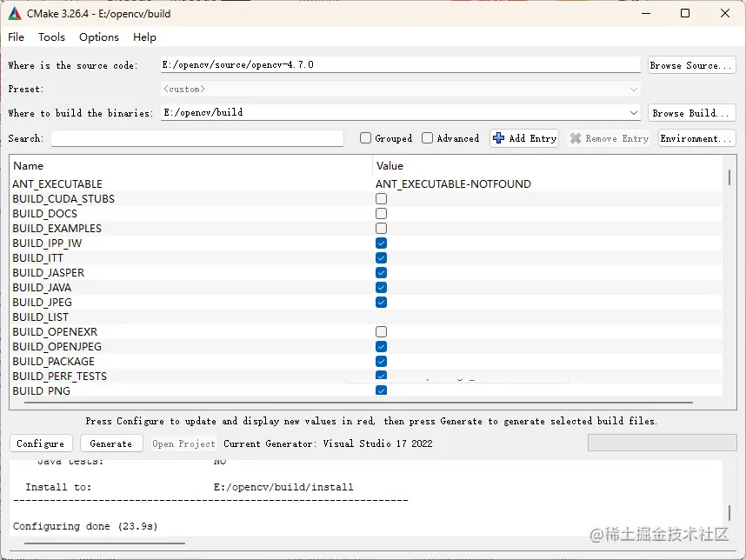Select the BUILD_JASPER row name
Viewport: 746px width, 560px height.
(48, 273)
